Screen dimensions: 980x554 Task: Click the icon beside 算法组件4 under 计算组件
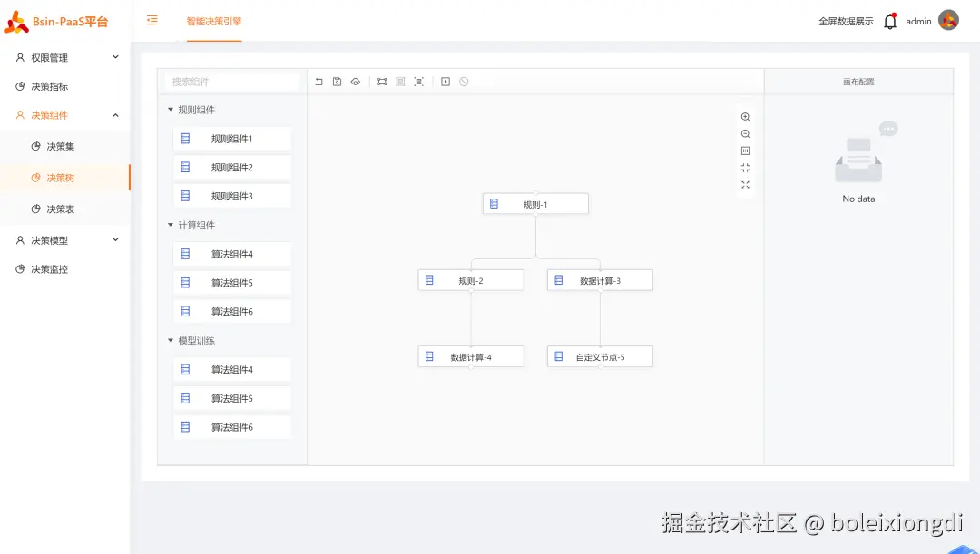pyautogui.click(x=185, y=254)
